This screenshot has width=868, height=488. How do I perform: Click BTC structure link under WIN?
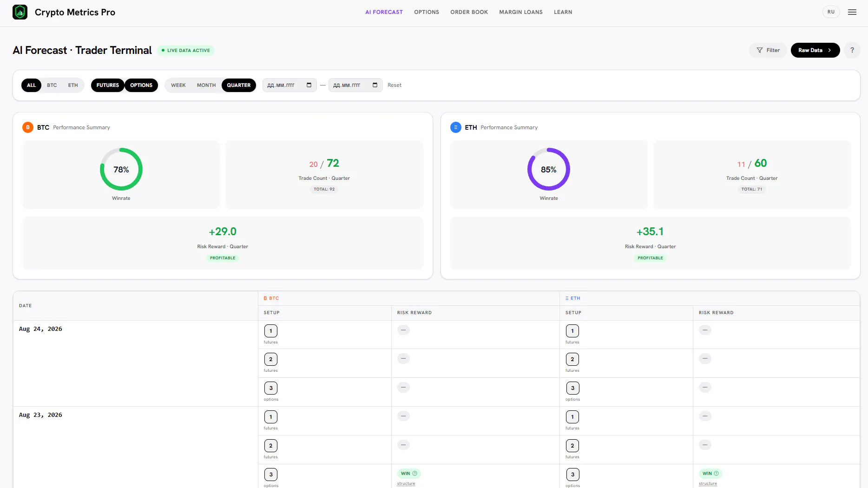coord(406,483)
